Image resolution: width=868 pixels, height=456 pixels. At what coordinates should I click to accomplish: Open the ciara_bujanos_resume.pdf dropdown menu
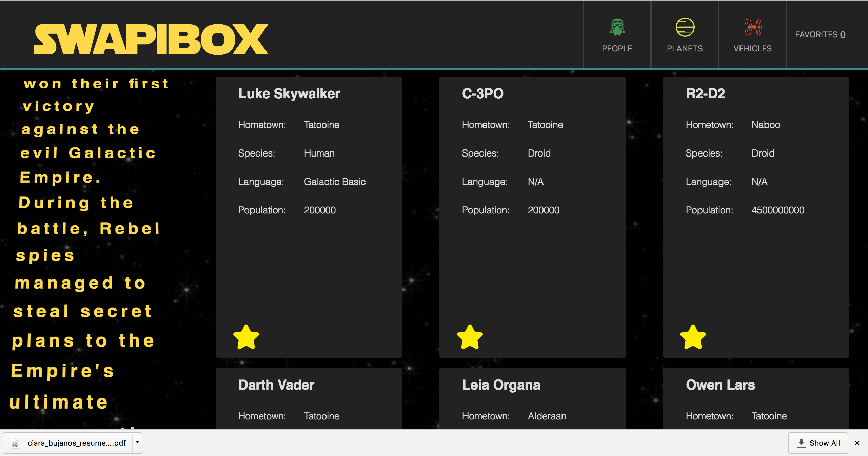[137, 443]
